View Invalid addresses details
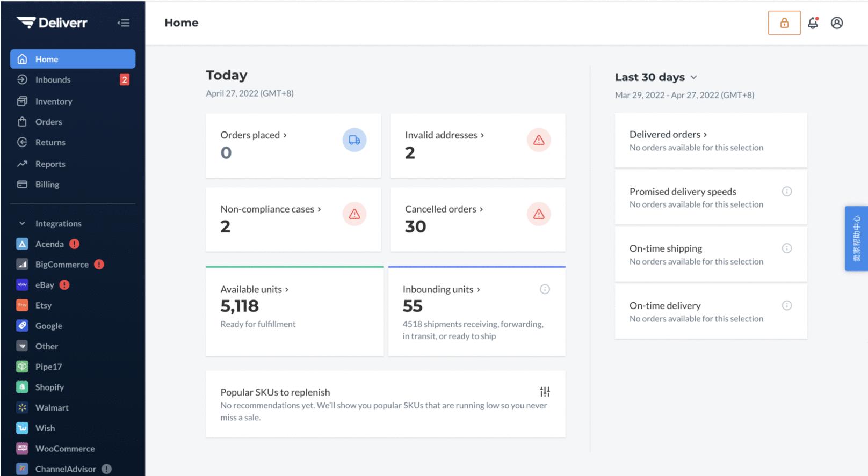868x476 pixels. click(x=444, y=135)
